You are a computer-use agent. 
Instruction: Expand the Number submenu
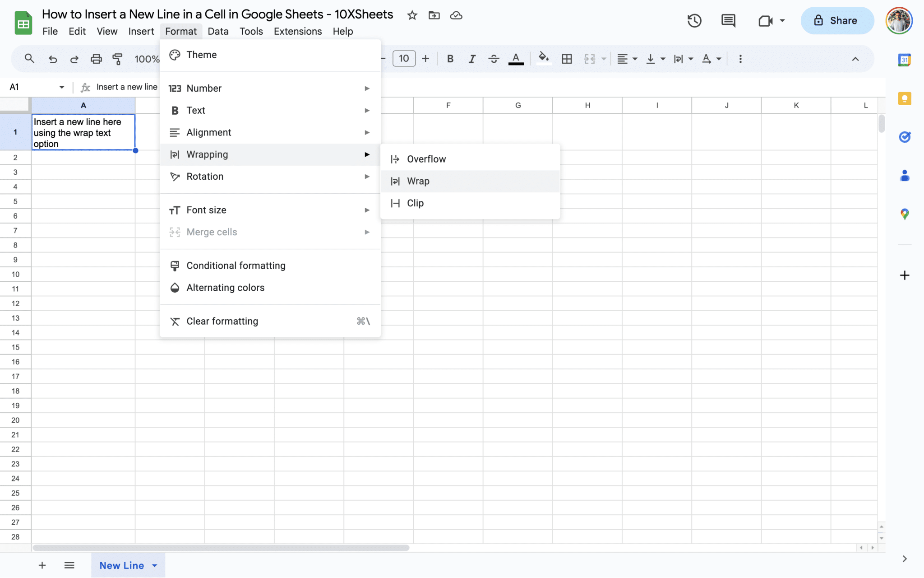coord(270,88)
